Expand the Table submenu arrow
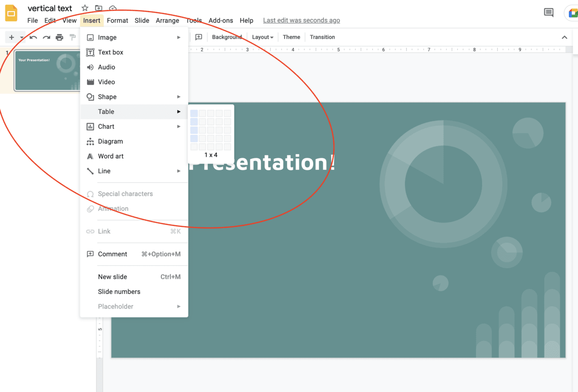The width and height of the screenshot is (578, 392). [179, 112]
